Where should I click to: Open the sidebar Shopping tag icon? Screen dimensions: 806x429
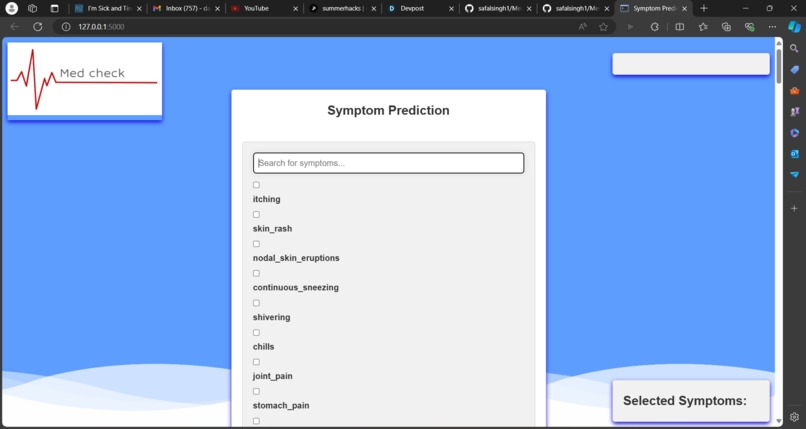point(794,69)
